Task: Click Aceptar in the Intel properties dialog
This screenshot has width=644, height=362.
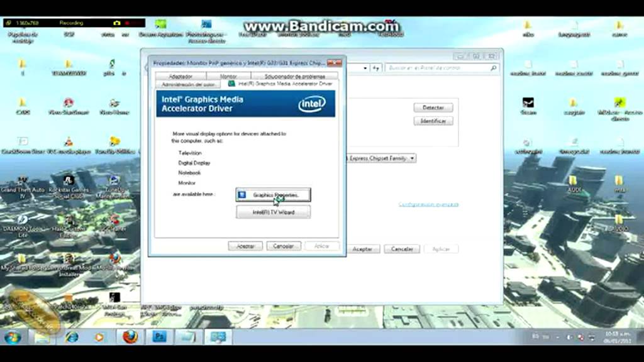Action: 245,246
